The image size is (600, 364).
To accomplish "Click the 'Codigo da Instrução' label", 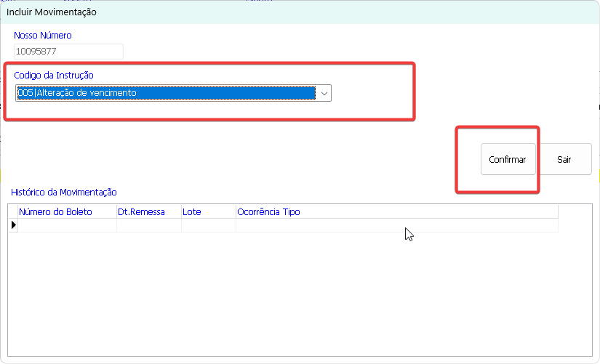I will [54, 75].
